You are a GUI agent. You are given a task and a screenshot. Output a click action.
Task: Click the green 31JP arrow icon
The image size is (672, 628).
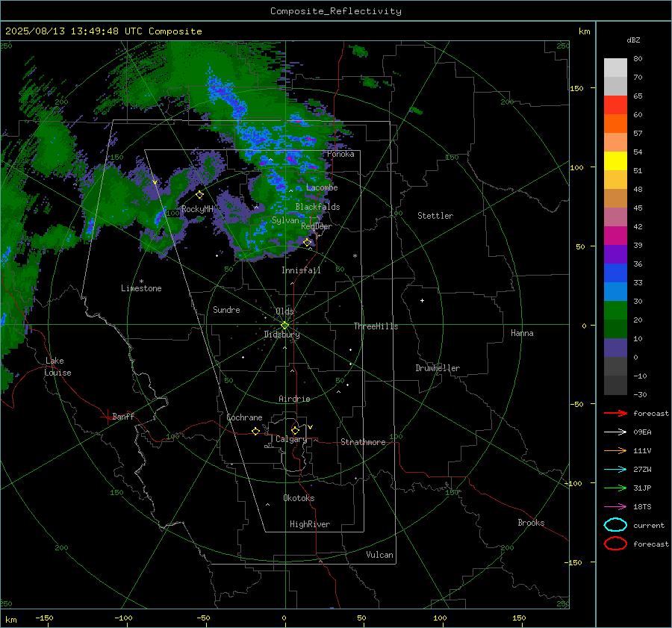615,488
